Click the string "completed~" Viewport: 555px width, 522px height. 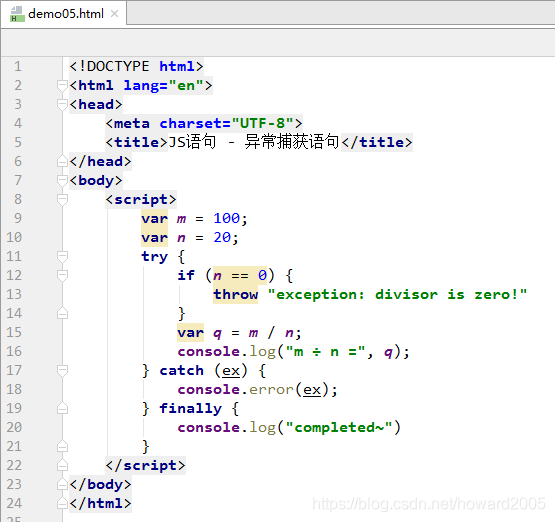[339, 428]
